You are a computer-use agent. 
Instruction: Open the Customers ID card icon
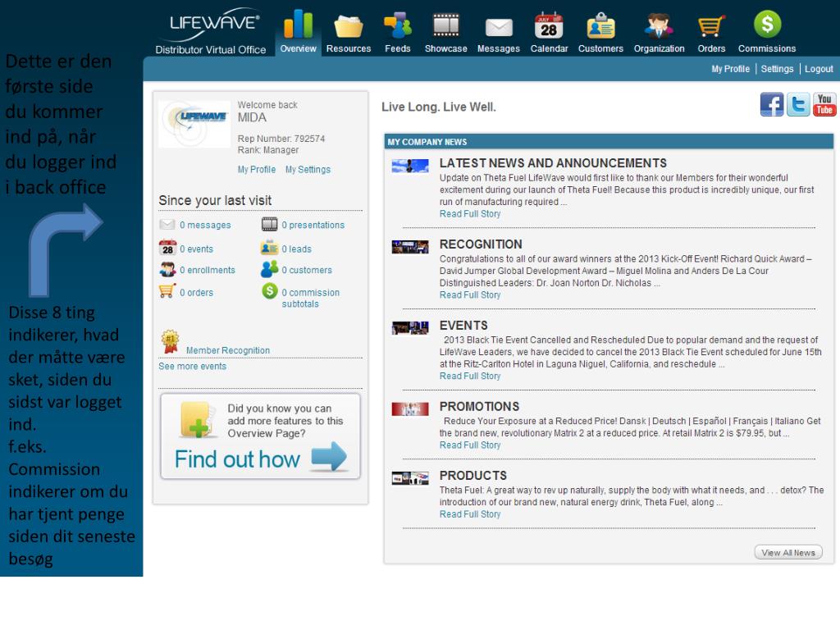[600, 25]
